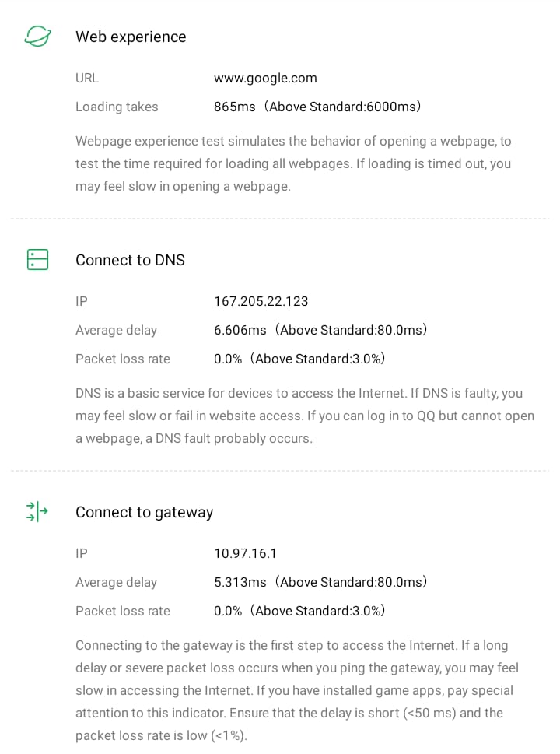Click the DNS IP address 167.205.22.123
The width and height of the screenshot is (560, 754).
tap(261, 301)
